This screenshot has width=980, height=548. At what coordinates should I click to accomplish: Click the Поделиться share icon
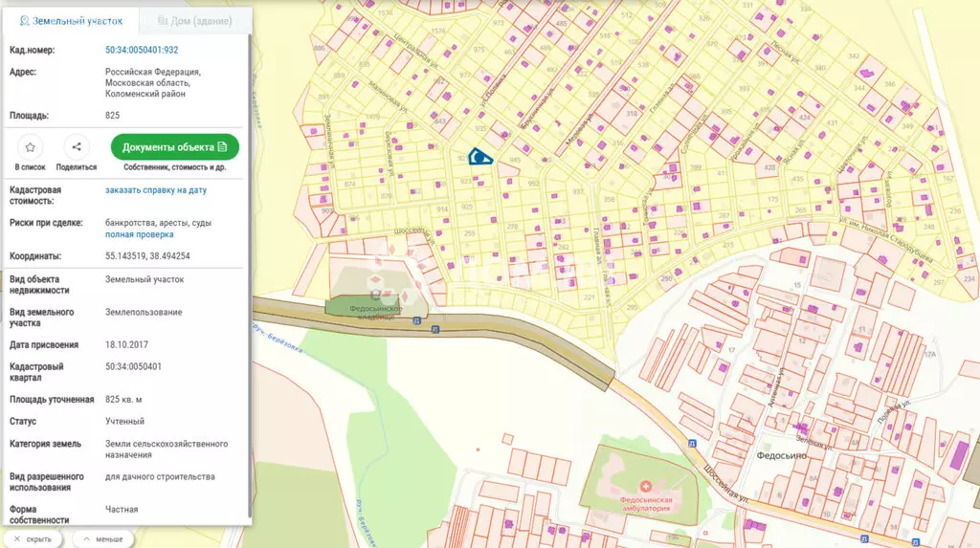[x=77, y=147]
